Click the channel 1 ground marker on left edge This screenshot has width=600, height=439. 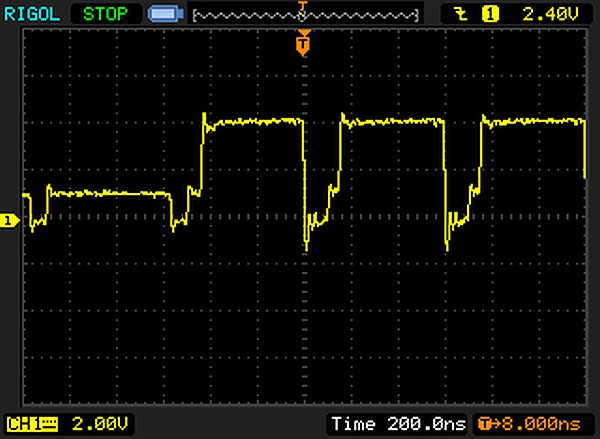pos(10,220)
